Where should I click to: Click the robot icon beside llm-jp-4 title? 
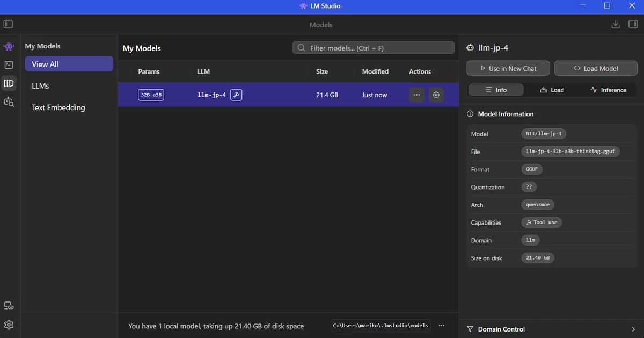click(x=471, y=48)
